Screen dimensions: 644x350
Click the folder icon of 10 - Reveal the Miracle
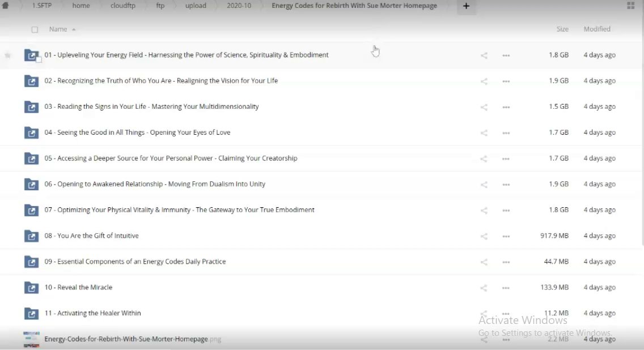point(31,288)
